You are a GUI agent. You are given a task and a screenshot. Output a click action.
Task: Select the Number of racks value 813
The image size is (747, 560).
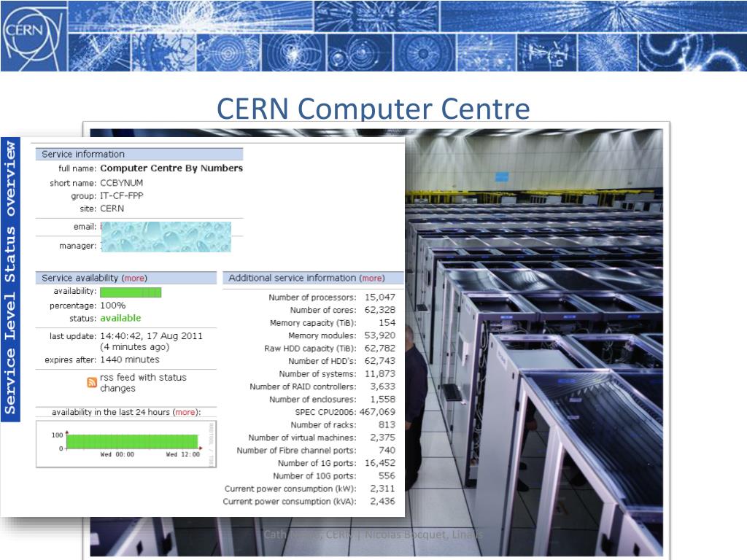coord(387,425)
